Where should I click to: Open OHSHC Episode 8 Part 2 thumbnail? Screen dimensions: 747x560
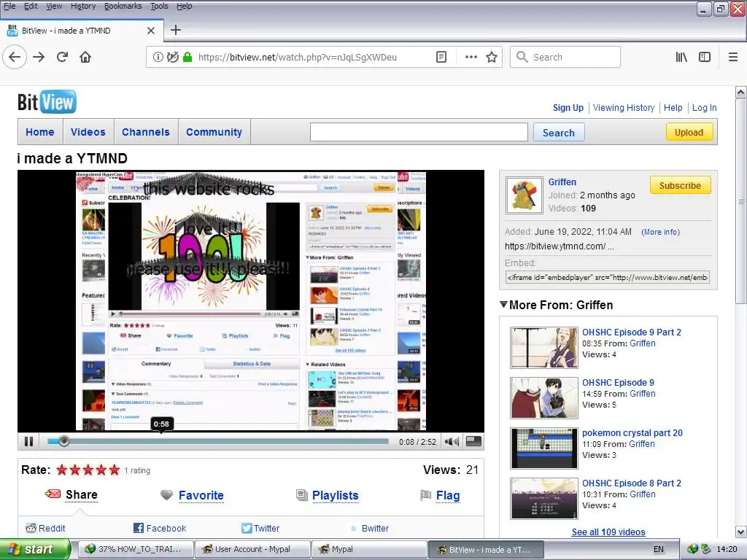click(x=544, y=499)
